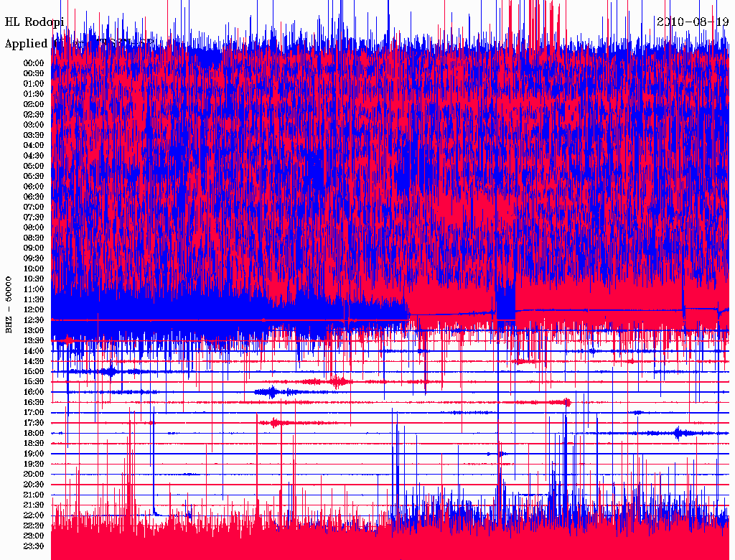
Task: Select the 18:00 time label
Action: [34, 434]
